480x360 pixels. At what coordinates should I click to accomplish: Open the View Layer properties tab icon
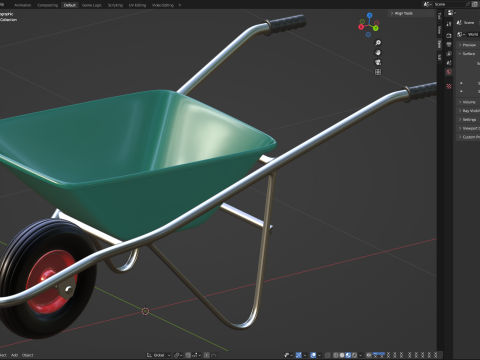(x=449, y=54)
